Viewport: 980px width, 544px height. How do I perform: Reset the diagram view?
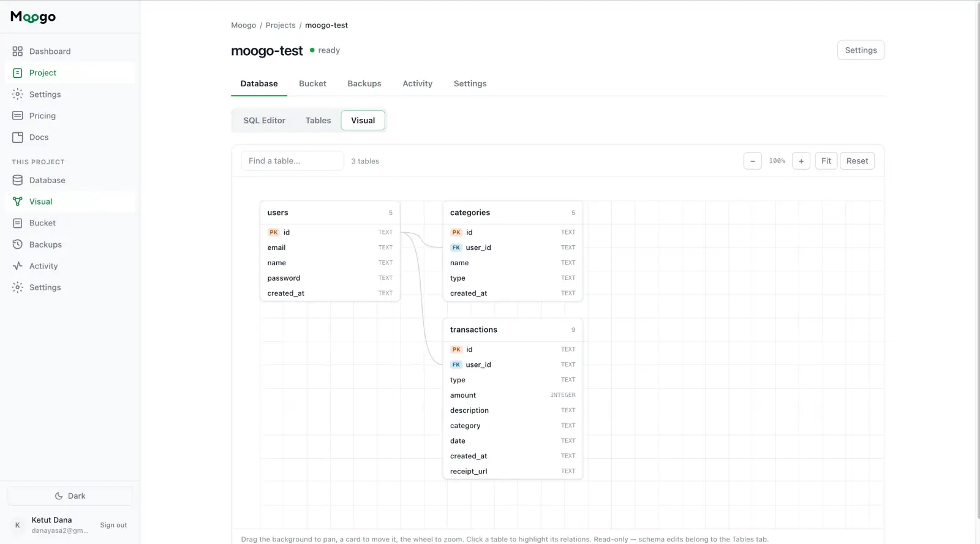[x=858, y=161]
